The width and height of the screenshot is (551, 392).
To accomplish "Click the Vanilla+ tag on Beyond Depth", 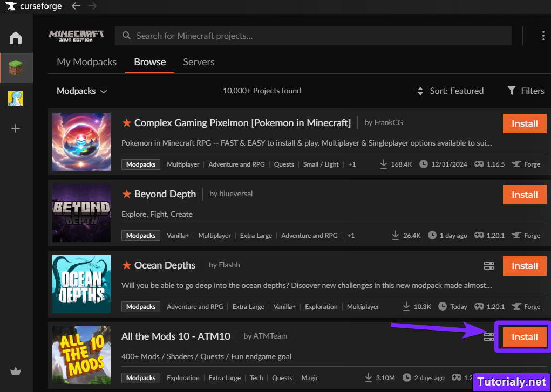I will coord(178,236).
